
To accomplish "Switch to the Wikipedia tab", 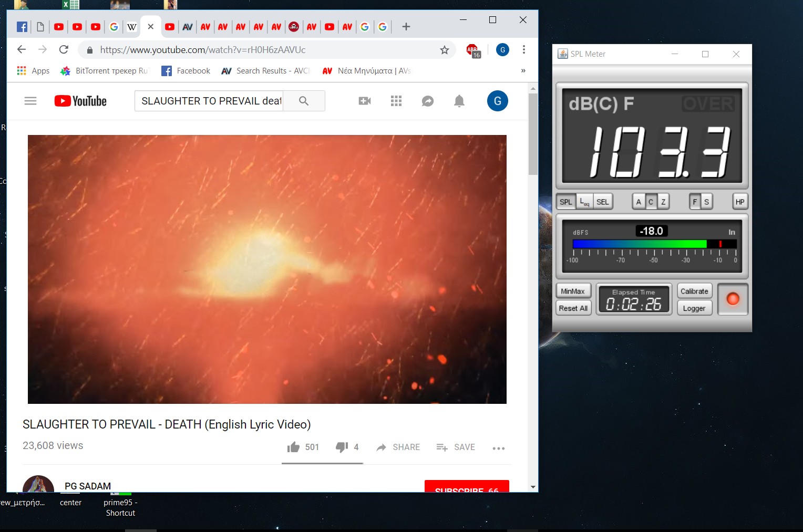I will 132,27.
